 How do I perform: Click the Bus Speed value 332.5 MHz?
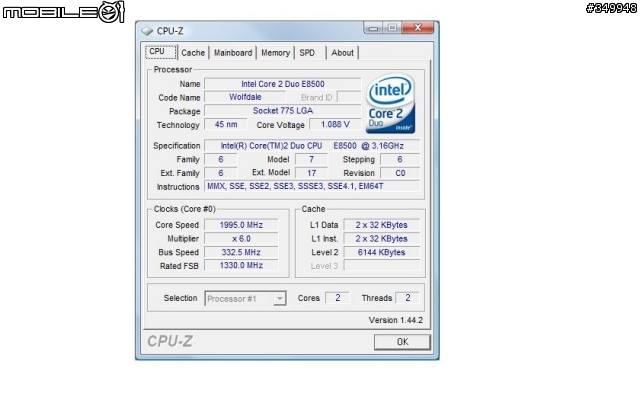[x=241, y=252]
